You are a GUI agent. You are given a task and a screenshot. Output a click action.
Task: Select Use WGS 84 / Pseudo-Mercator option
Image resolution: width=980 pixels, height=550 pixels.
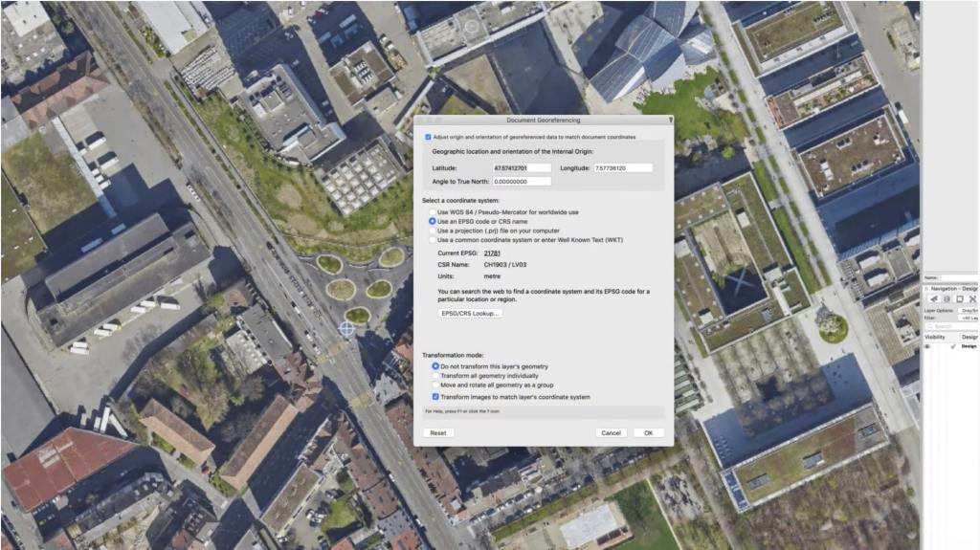tap(433, 211)
